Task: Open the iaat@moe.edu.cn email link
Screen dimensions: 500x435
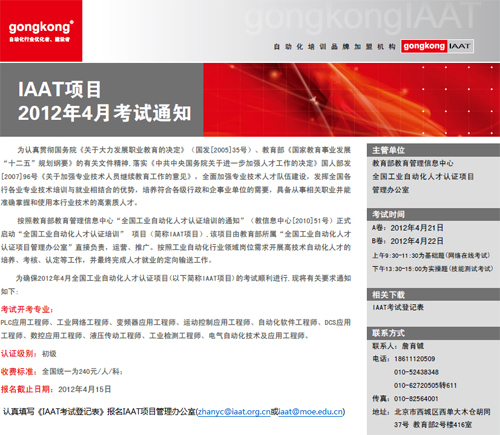Action: 311,412
